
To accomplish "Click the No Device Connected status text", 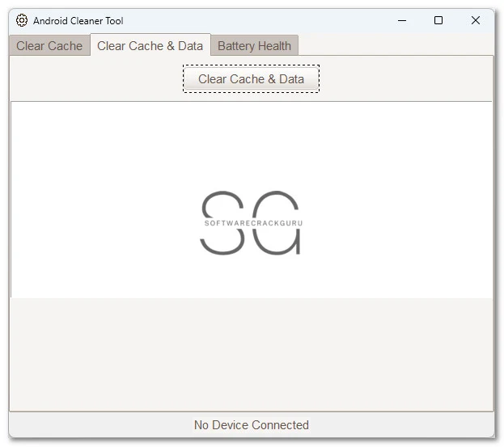I will pyautogui.click(x=252, y=425).
